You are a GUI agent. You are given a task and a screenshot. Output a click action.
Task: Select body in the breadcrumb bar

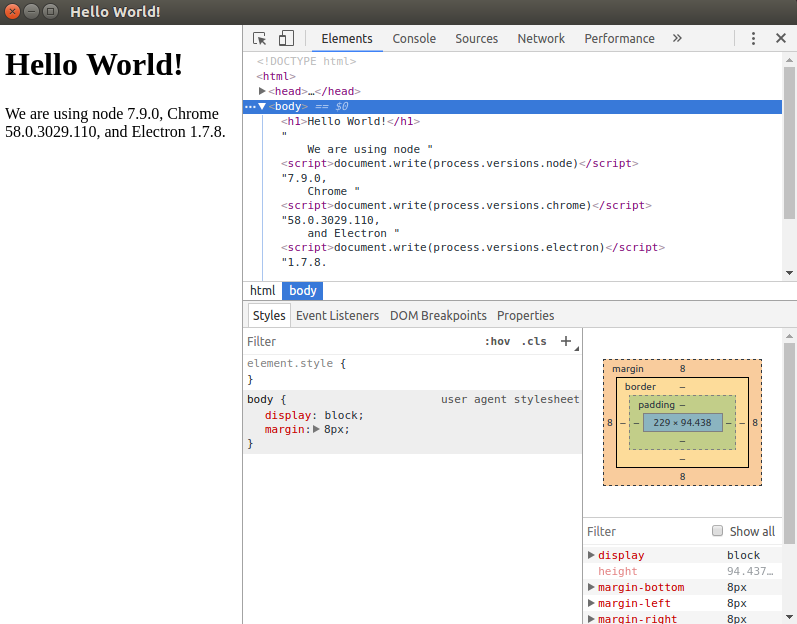tap(303, 291)
